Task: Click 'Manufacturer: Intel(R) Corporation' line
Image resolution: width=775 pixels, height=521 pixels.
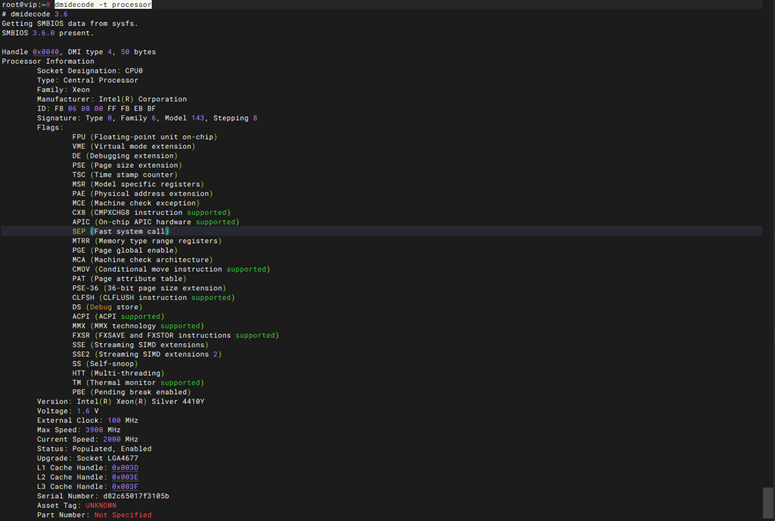Action: [x=112, y=99]
